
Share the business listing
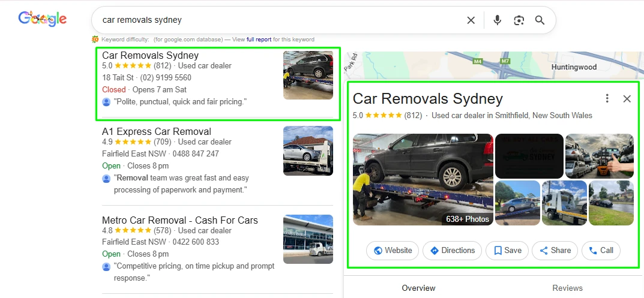[x=555, y=251]
